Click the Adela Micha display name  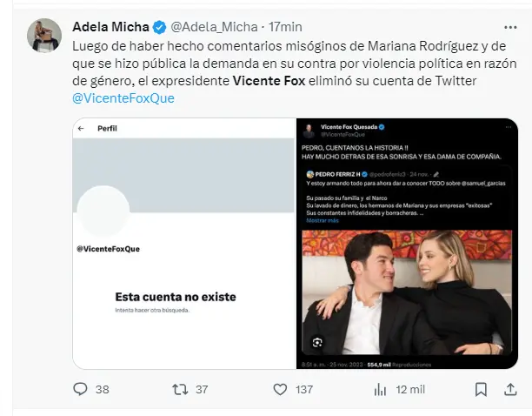coord(111,26)
